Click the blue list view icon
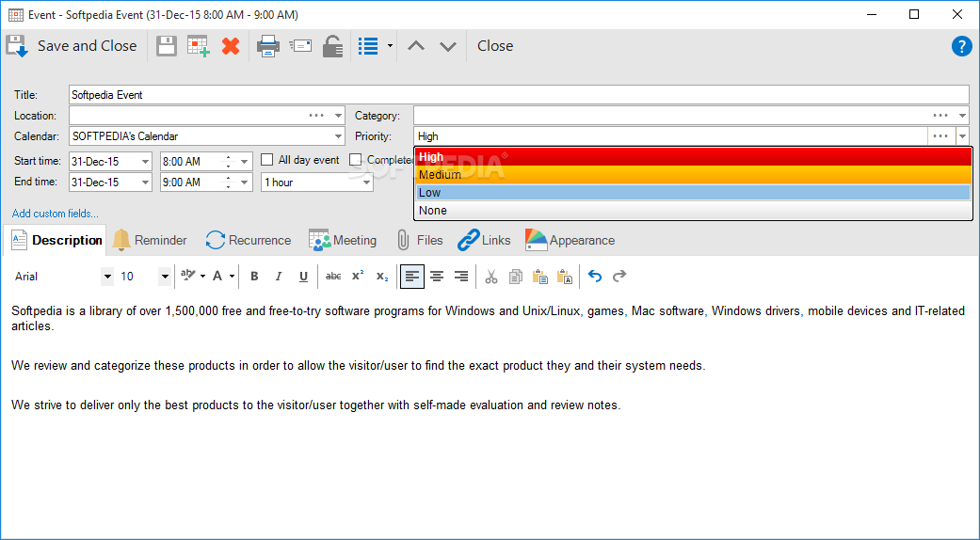This screenshot has height=540, width=980. 368,46
